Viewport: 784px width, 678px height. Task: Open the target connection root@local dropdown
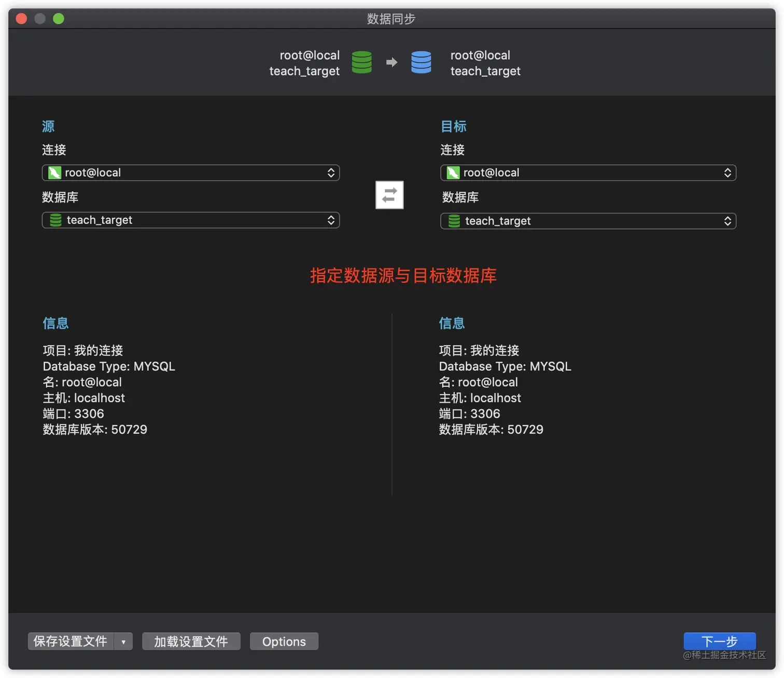[588, 173]
